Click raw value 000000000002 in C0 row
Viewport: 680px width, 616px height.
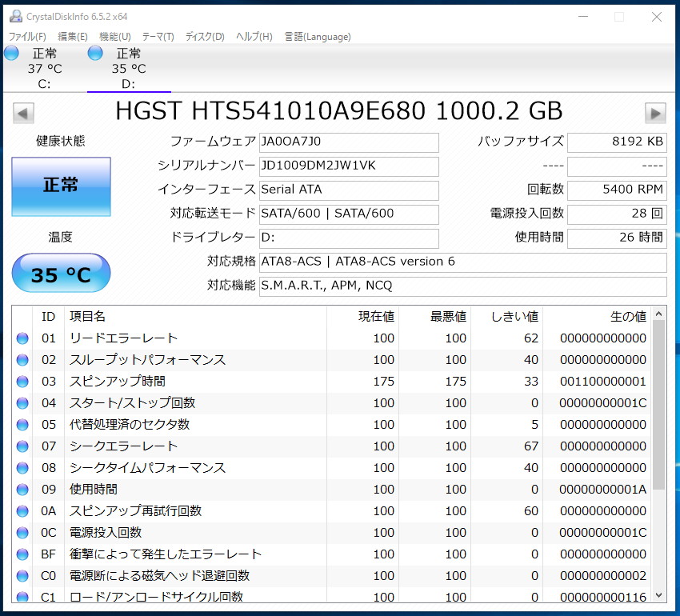coord(603,576)
